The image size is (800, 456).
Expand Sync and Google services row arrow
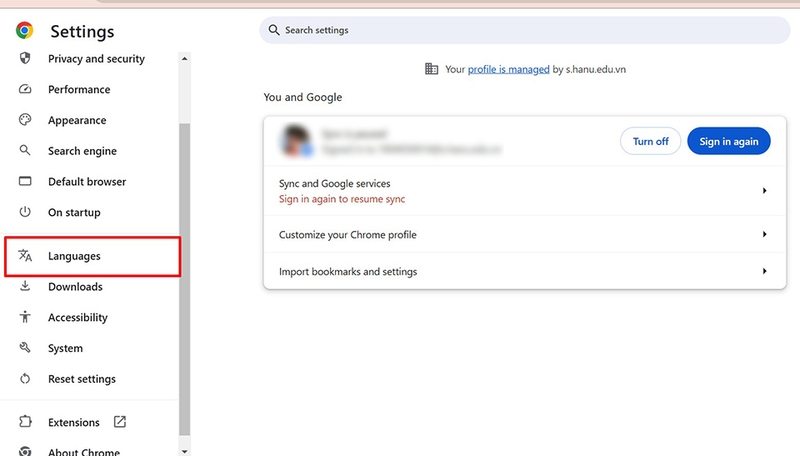point(764,190)
